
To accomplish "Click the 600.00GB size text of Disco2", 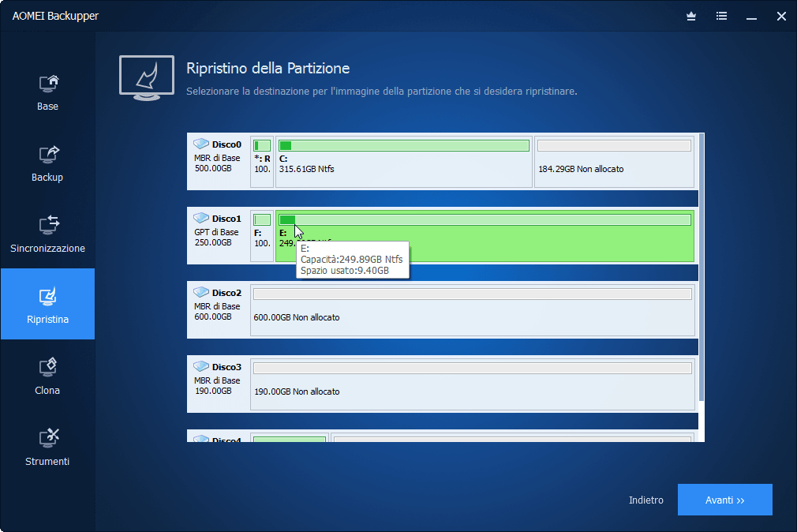I will (214, 317).
